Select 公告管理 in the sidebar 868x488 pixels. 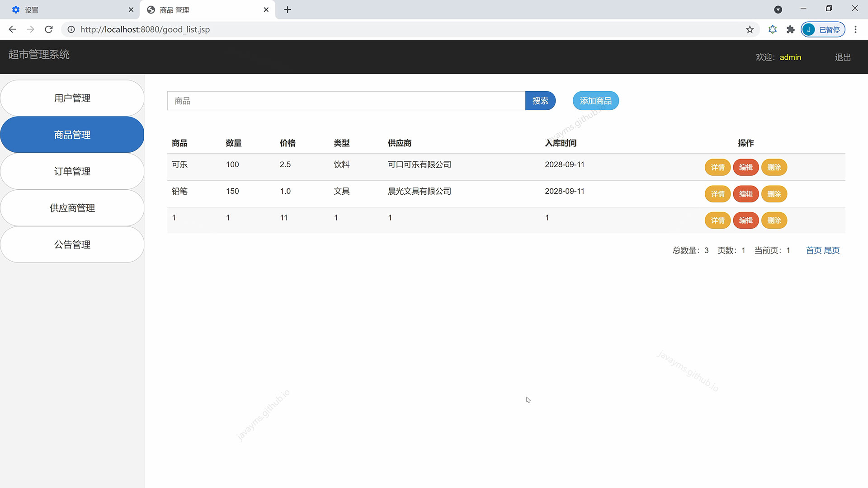point(72,244)
